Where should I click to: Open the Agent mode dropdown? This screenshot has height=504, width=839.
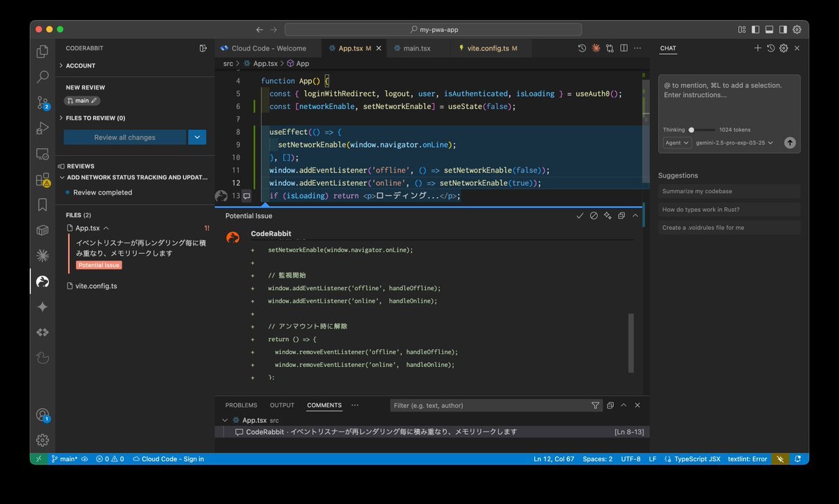[x=677, y=143]
